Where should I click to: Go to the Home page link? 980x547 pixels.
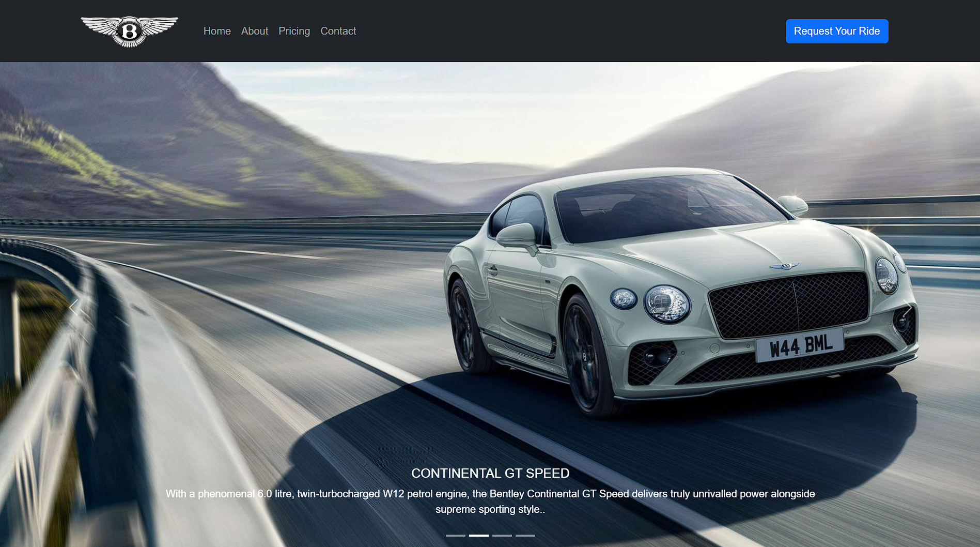217,31
